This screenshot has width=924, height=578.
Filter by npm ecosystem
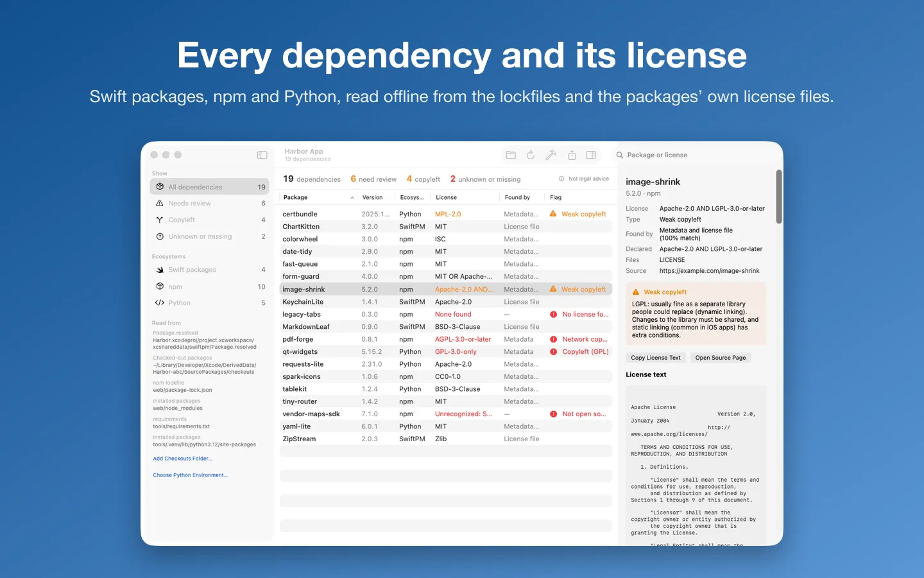(209, 287)
